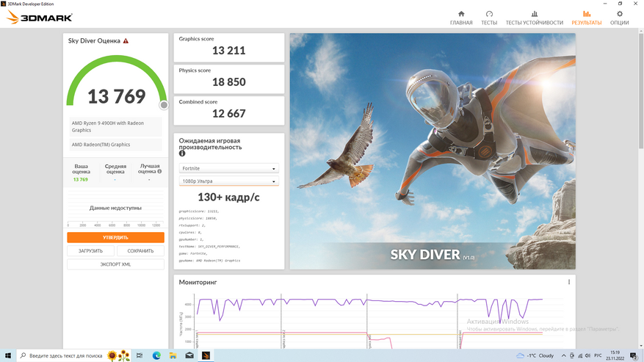The image size is (644, 362).
Task: Click the score gauge end marker
Action: pyautogui.click(x=164, y=105)
